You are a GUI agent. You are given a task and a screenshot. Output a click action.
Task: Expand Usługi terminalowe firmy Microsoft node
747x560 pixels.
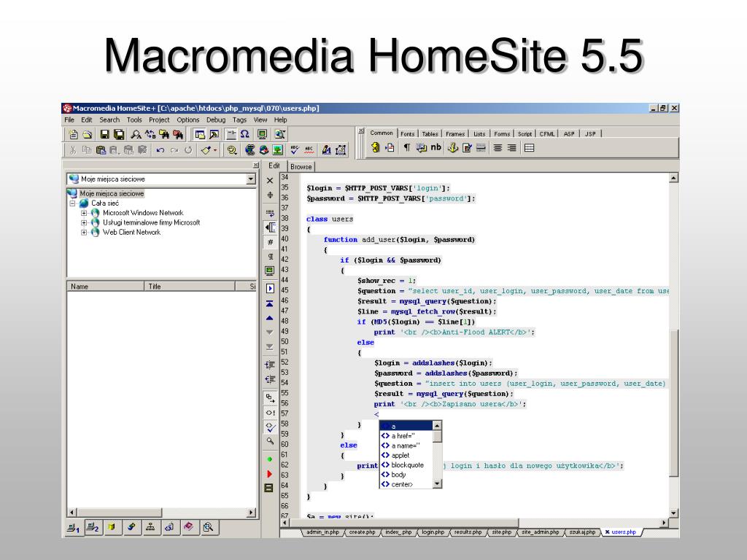(84, 222)
